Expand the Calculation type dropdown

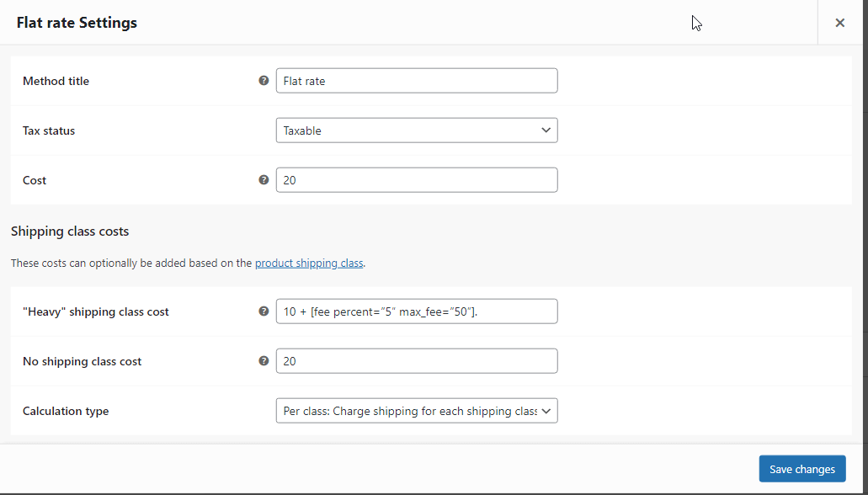tap(417, 411)
